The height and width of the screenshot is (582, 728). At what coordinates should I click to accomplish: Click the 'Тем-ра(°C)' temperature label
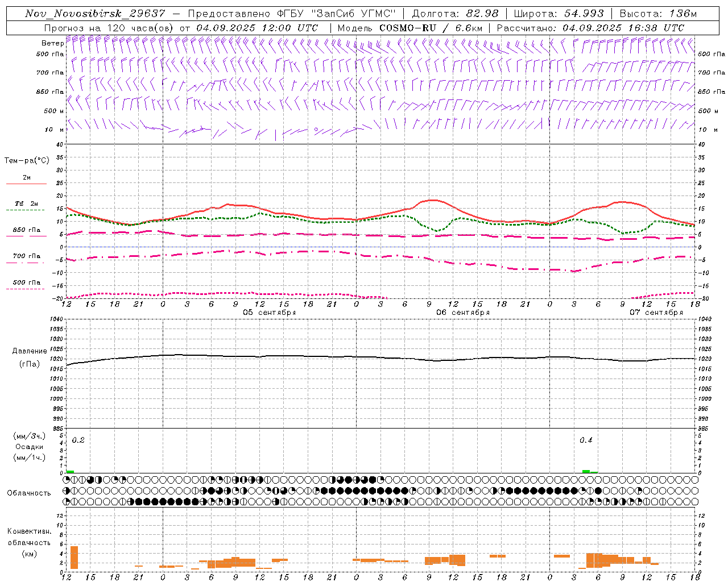(27, 160)
